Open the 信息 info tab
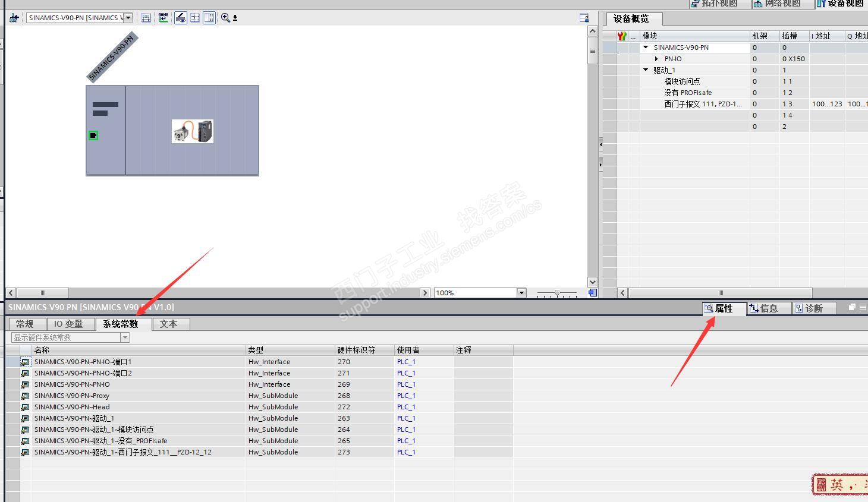This screenshot has height=502, width=868. pos(769,308)
